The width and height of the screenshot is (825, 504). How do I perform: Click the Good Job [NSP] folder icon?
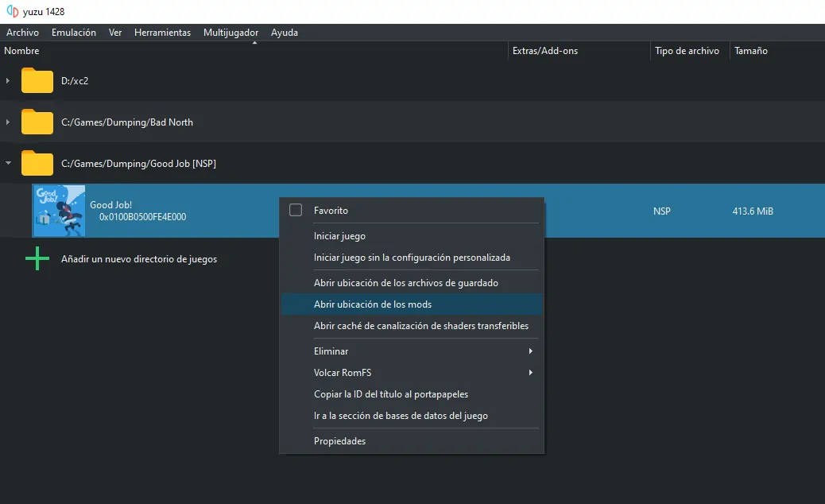click(37, 164)
